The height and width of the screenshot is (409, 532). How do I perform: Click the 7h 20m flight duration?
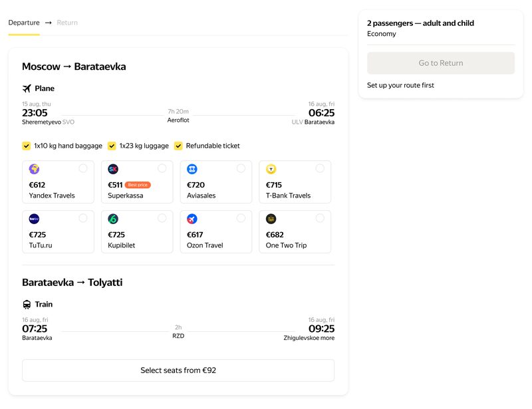pos(178,111)
